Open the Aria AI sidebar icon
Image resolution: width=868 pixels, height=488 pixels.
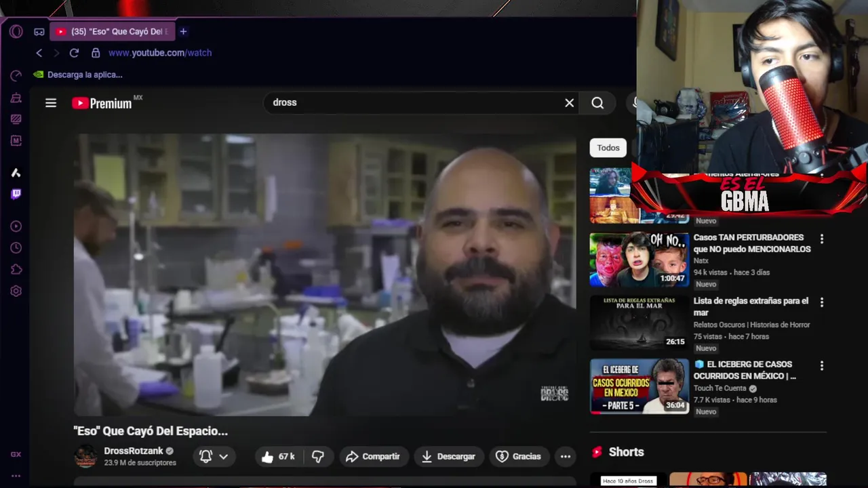point(16,173)
